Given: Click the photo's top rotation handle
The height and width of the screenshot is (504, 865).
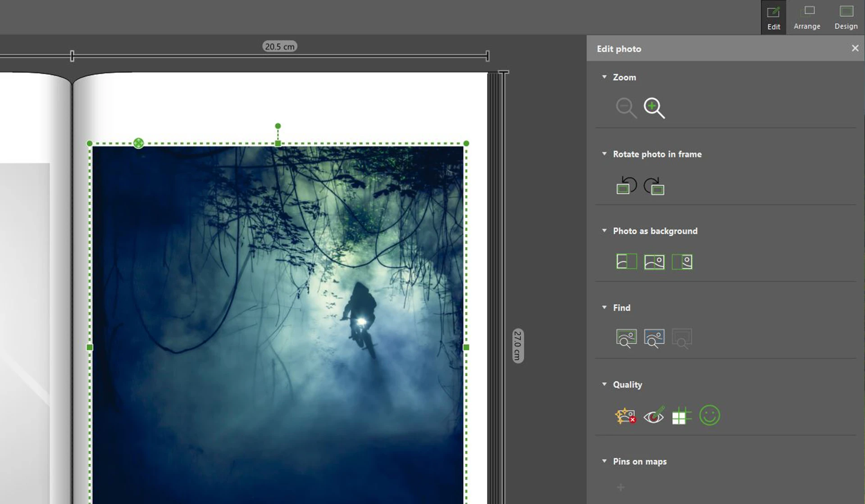Looking at the screenshot, I should [x=278, y=126].
